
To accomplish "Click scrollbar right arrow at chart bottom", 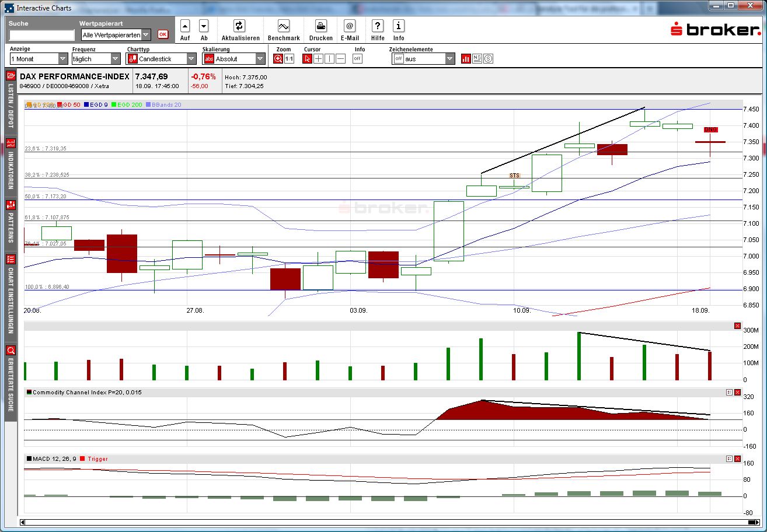I will (759, 522).
